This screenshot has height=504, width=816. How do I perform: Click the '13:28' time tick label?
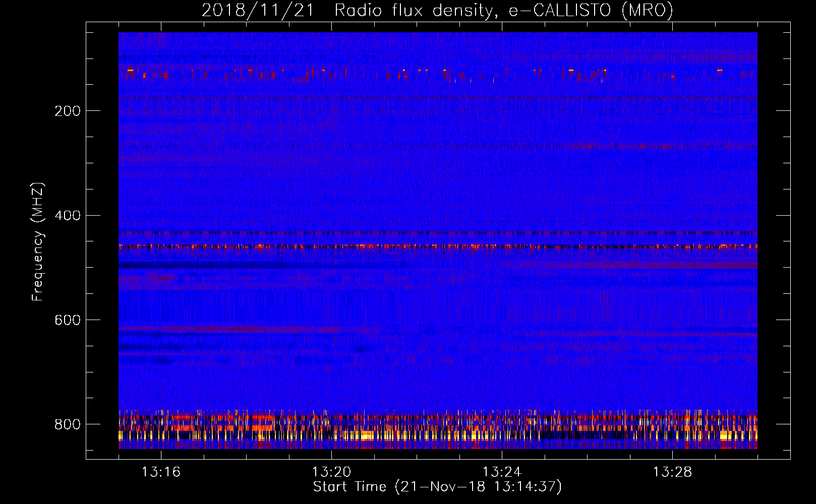[x=672, y=472]
